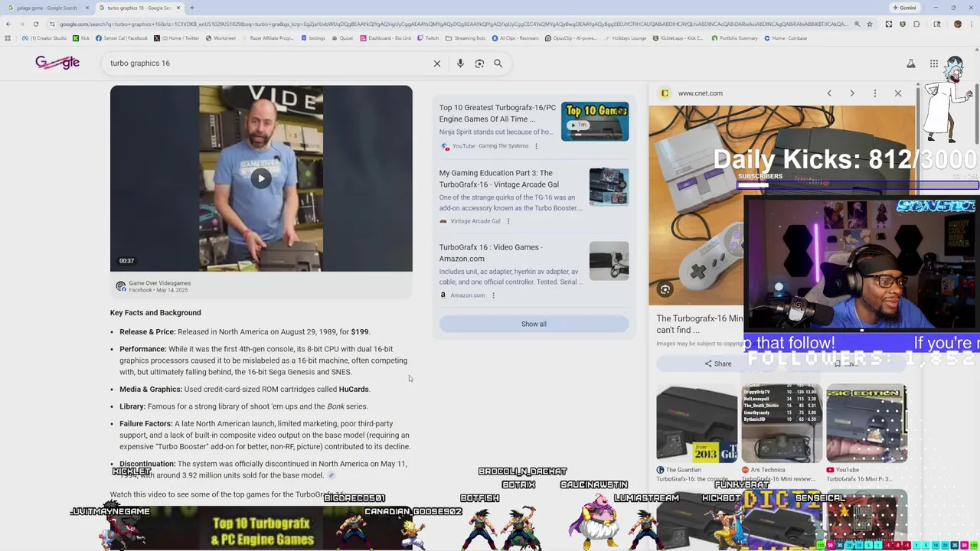
Task: Go to next image in preview panel
Action: (852, 93)
